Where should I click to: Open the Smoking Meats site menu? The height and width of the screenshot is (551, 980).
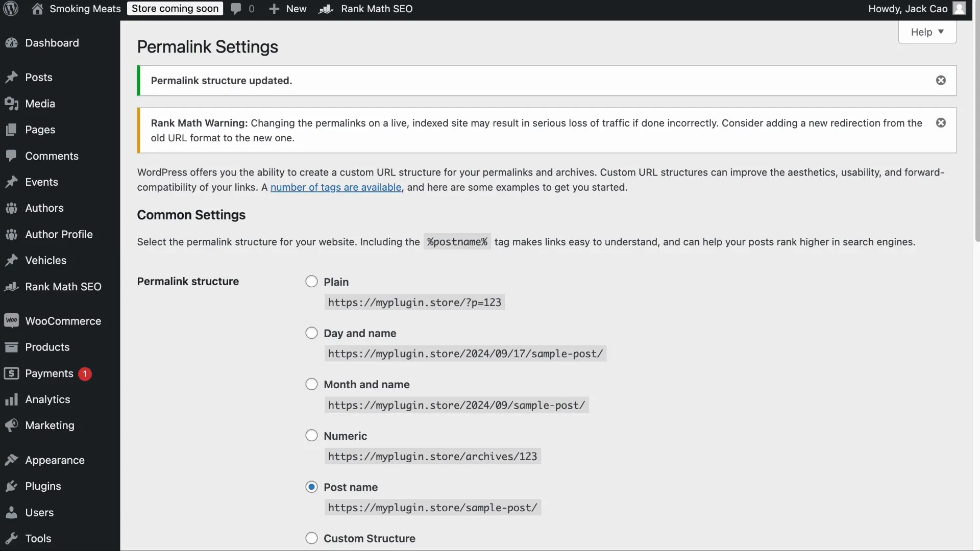[x=76, y=9]
